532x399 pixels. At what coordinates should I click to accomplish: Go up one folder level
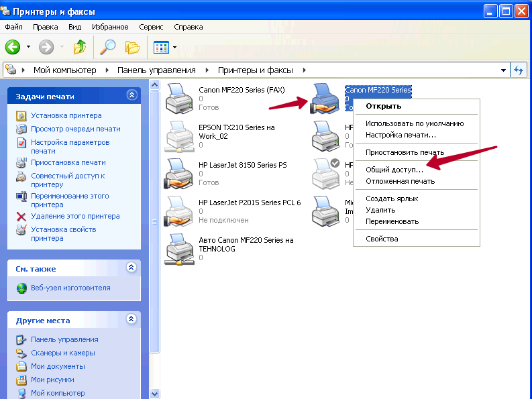80,47
